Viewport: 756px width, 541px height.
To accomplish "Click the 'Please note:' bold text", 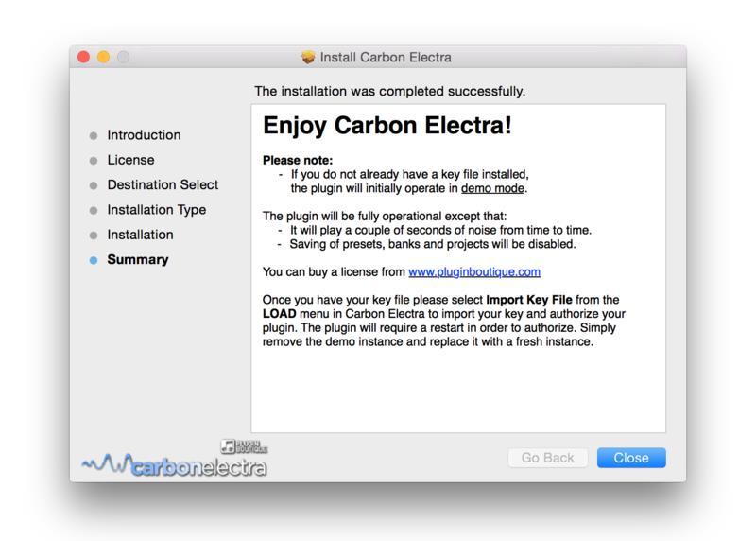I will [298, 160].
